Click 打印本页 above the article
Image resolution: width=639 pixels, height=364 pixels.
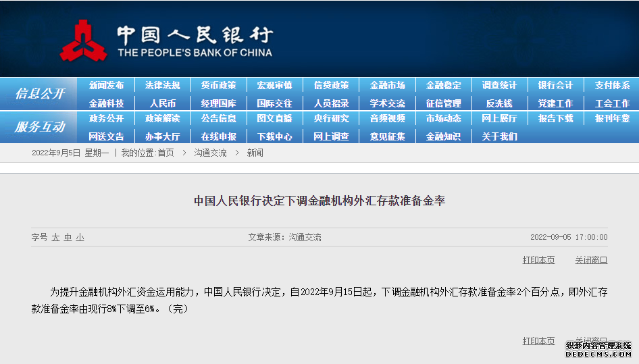point(538,260)
